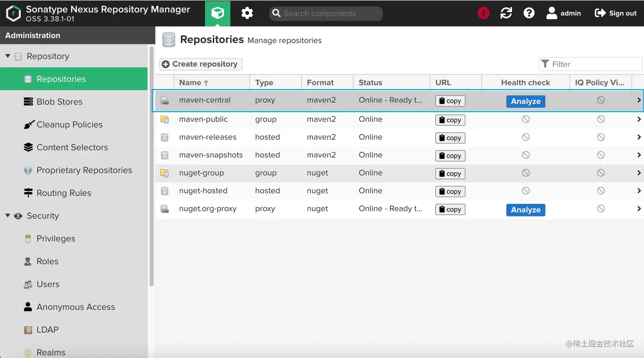Open nuget-group row details arrow
Screen dimensions: 644x358
[638, 173]
